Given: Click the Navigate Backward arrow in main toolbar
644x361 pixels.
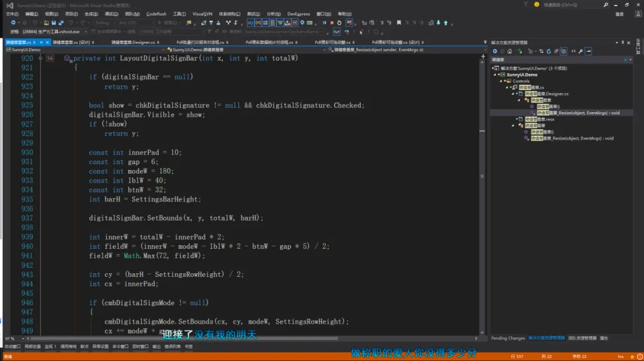Looking at the screenshot, I should (x=14, y=23).
